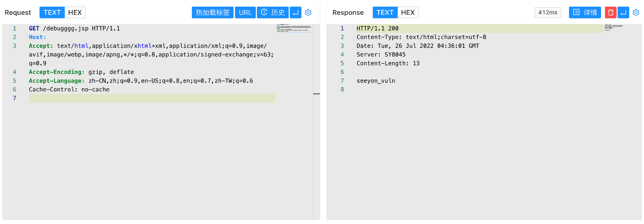Click the 412ms response time tag

coord(548,13)
